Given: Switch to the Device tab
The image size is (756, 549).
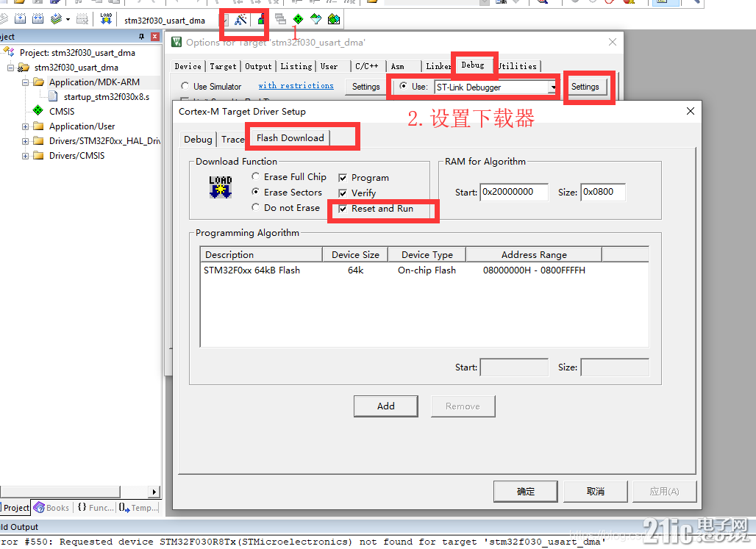Looking at the screenshot, I should click(188, 67).
